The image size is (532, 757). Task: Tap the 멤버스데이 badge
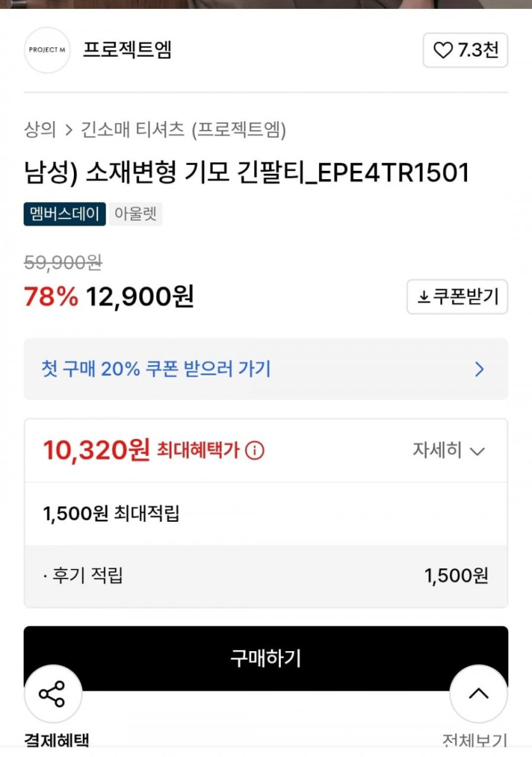(65, 214)
